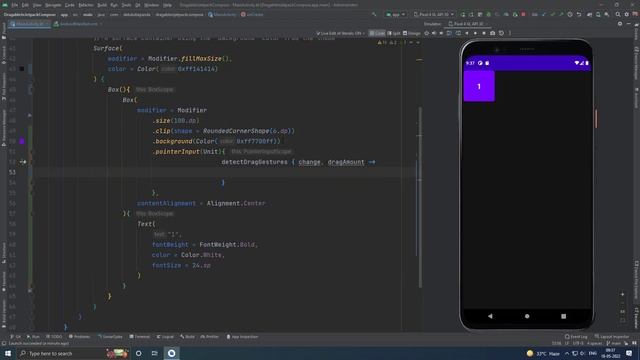The height and width of the screenshot is (360, 640).
Task: Switch to the MainActivity.kt editor tab
Action: 29,24
